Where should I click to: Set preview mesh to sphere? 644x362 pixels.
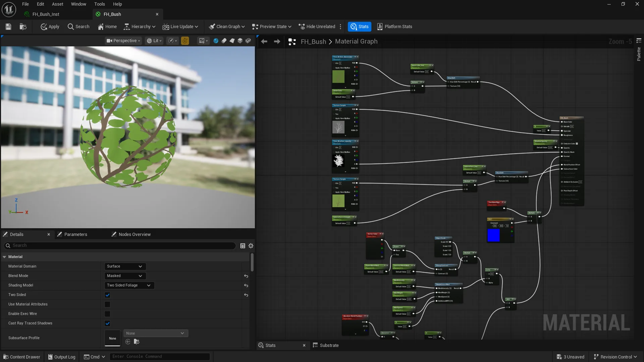[x=216, y=41]
